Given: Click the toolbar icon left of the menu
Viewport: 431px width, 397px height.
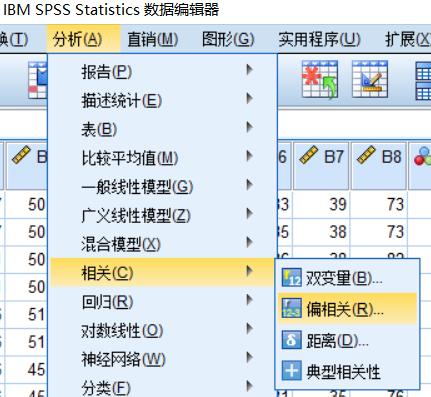Looking at the screenshot, I should [x=37, y=80].
